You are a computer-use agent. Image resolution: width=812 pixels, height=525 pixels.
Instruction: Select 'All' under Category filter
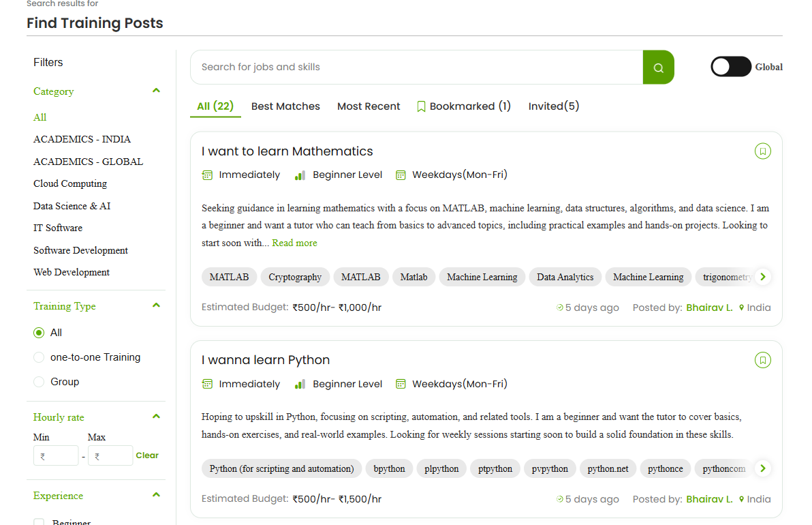tap(40, 117)
